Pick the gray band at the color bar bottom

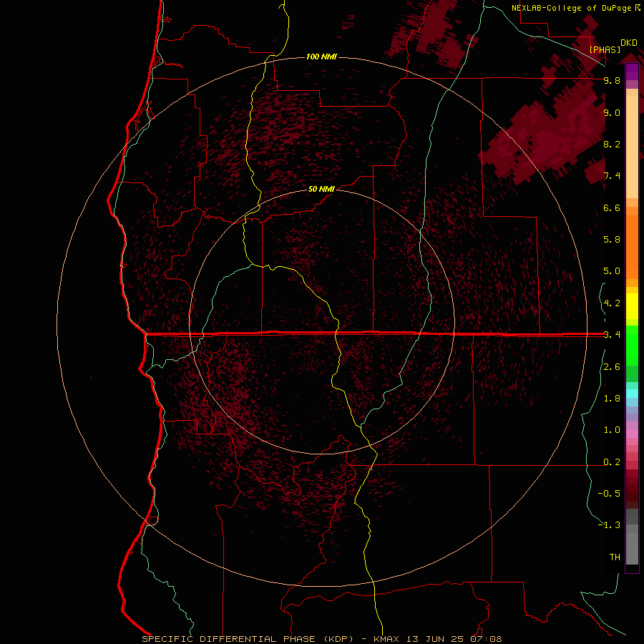pos(632,548)
